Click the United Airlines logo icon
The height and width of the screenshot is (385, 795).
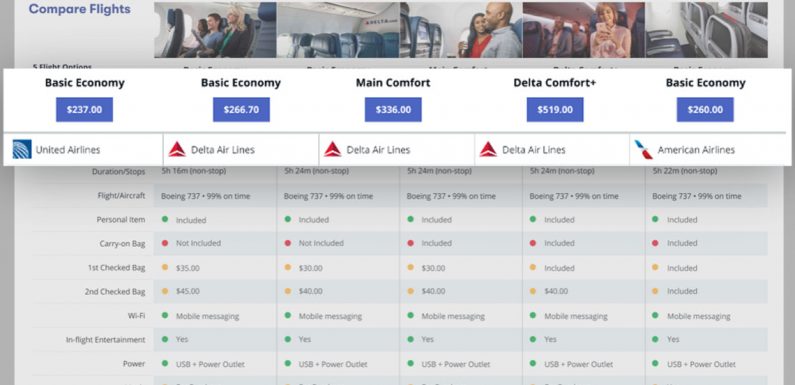pyautogui.click(x=22, y=150)
